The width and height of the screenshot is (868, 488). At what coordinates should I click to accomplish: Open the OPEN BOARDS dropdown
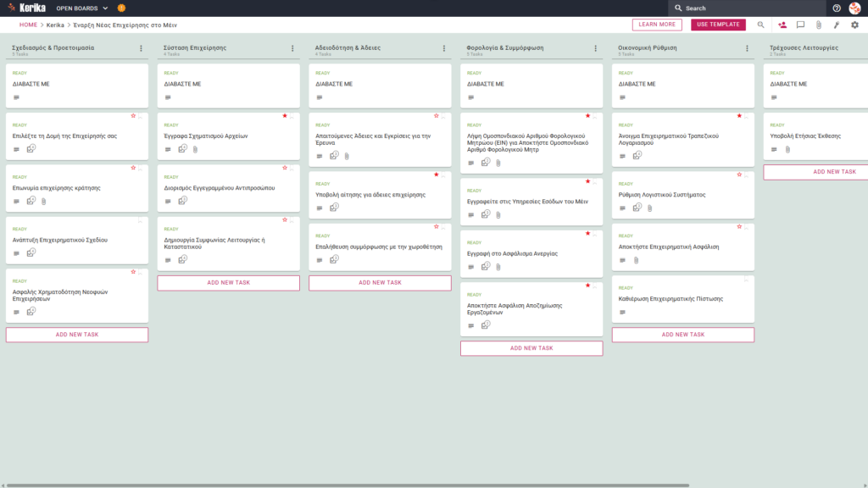point(82,8)
